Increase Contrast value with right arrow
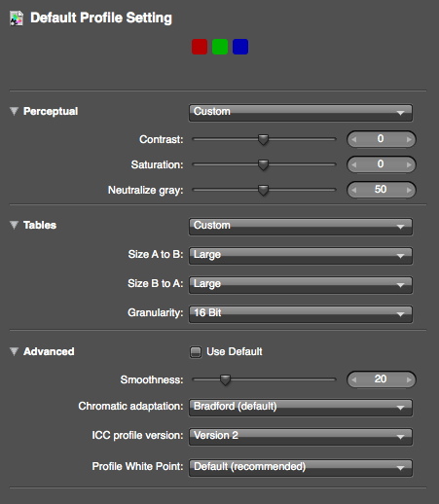The image size is (439, 504). (x=409, y=139)
